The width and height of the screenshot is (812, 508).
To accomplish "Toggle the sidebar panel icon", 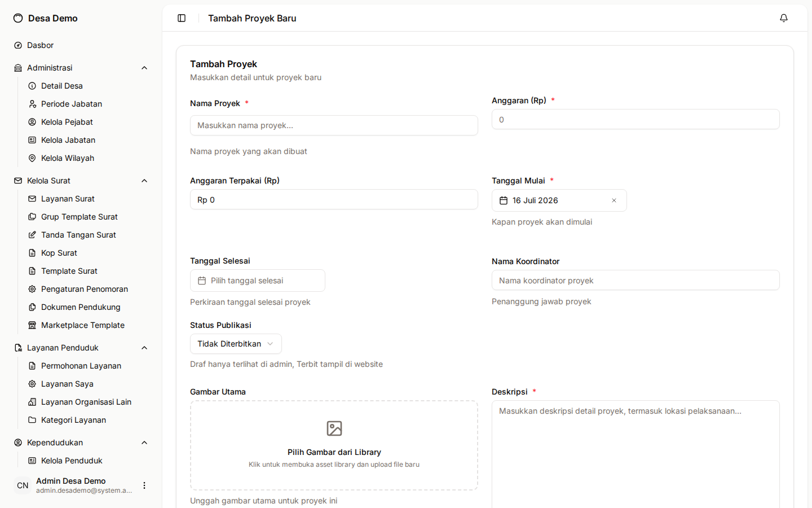I will pyautogui.click(x=182, y=18).
